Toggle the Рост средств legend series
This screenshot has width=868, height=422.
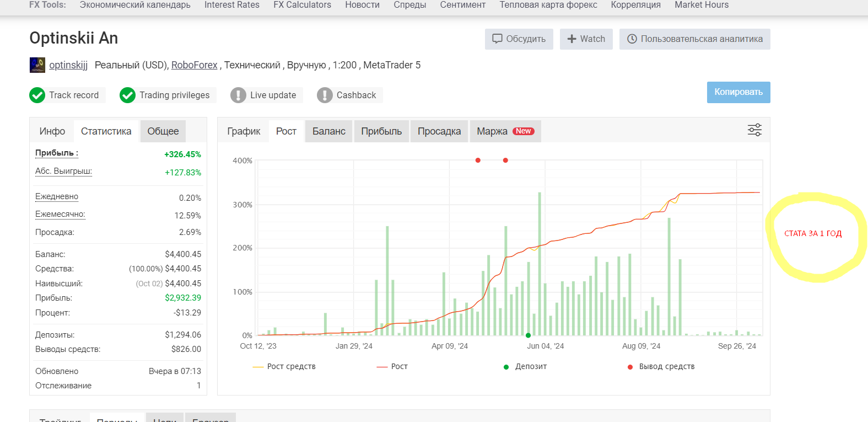tap(284, 367)
